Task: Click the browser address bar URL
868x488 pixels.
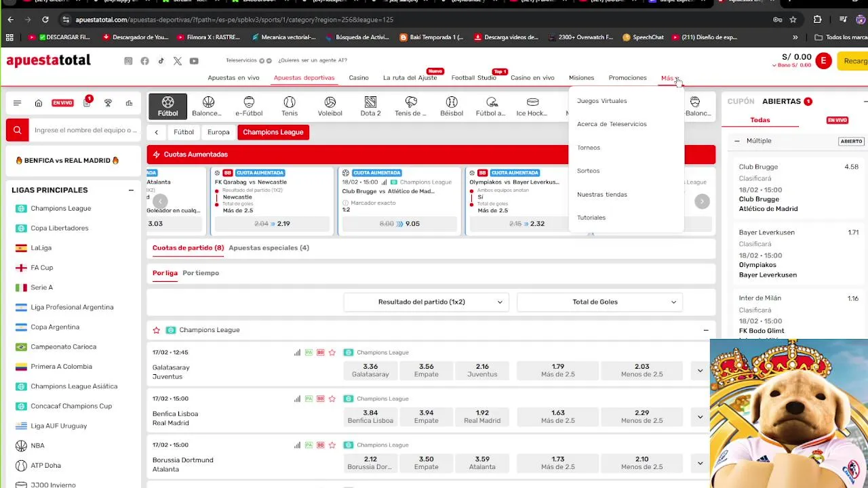Action: (234, 20)
